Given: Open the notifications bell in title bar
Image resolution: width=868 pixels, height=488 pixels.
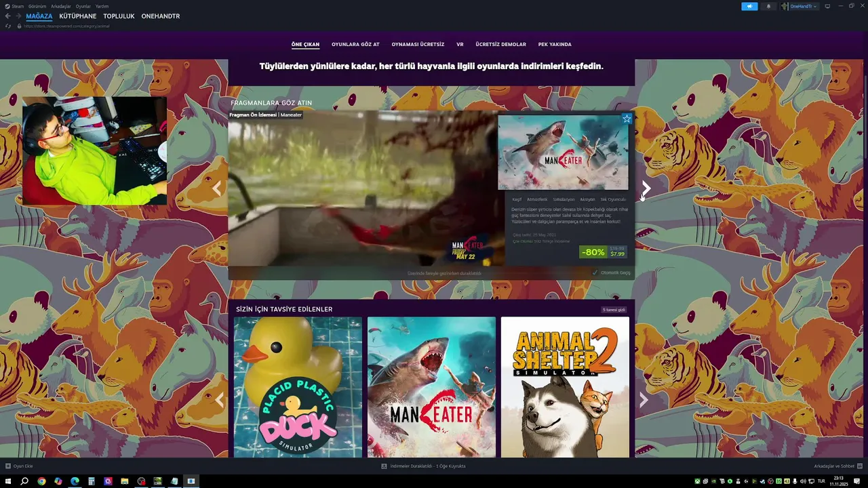Looking at the screenshot, I should click(x=768, y=6).
